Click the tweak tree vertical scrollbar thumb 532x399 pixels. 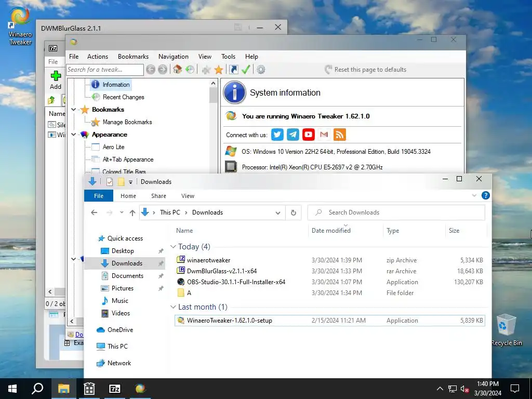point(213,95)
